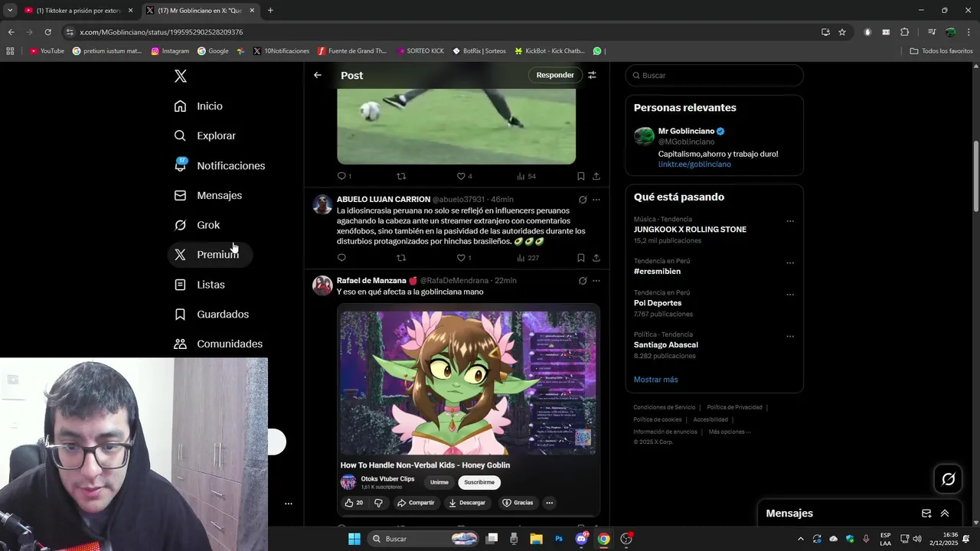Open File Explorer from taskbar
The height and width of the screenshot is (551, 980).
(x=536, y=539)
